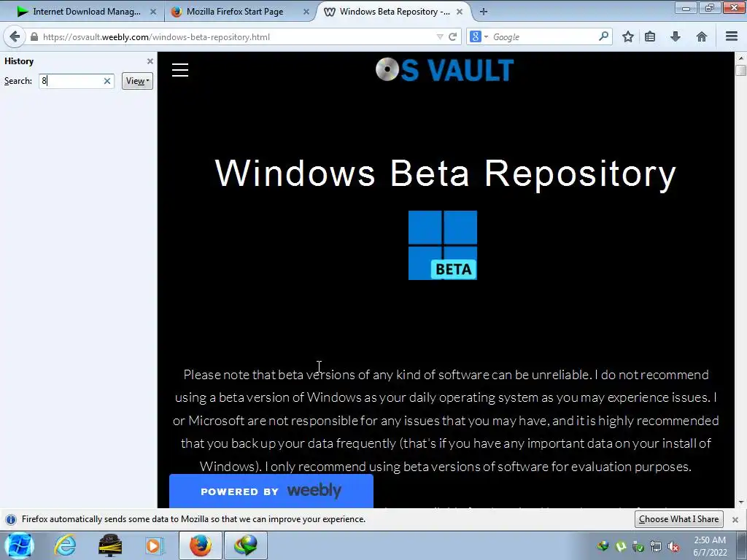The image size is (747, 560).
Task: Clear the History search field
Action: tap(107, 81)
